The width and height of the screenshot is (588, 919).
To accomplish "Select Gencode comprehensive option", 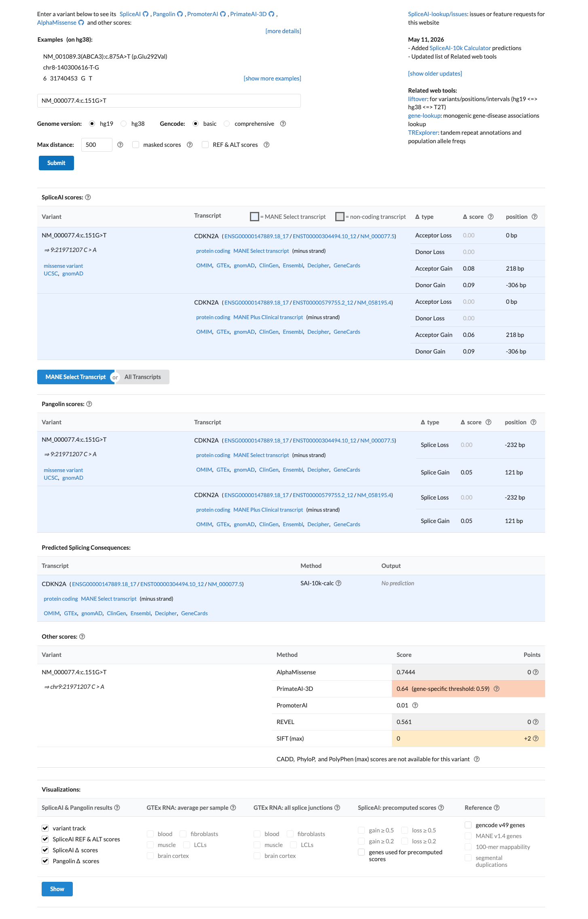I will [227, 124].
